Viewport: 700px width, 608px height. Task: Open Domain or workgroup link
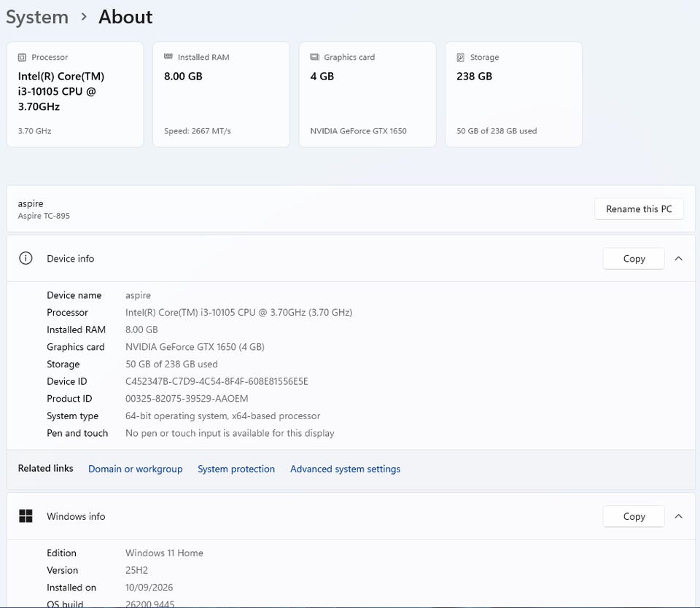[136, 469]
